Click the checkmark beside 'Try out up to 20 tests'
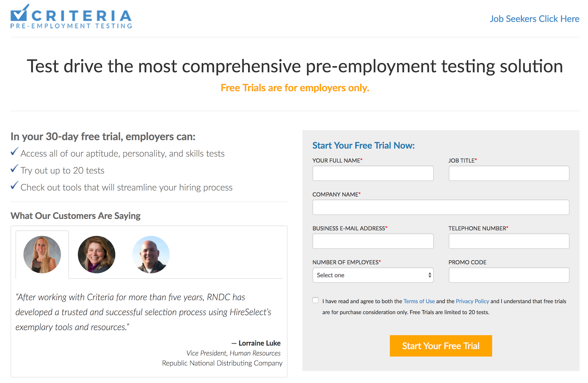 coord(14,169)
